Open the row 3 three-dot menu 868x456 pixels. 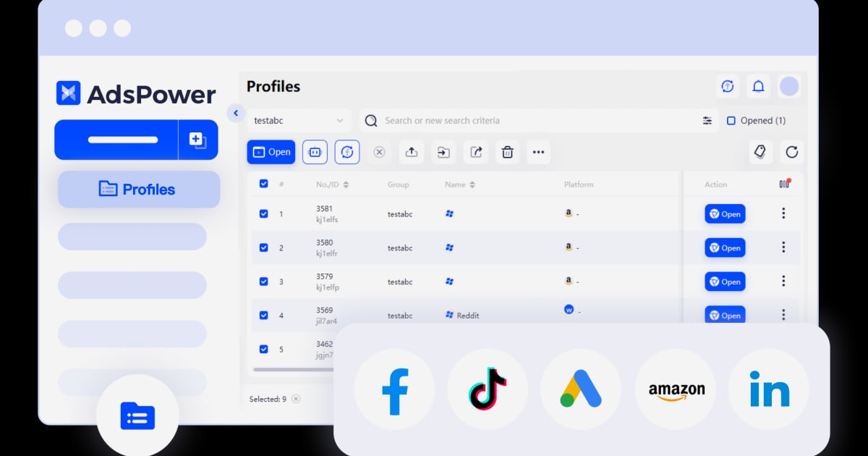(x=783, y=282)
